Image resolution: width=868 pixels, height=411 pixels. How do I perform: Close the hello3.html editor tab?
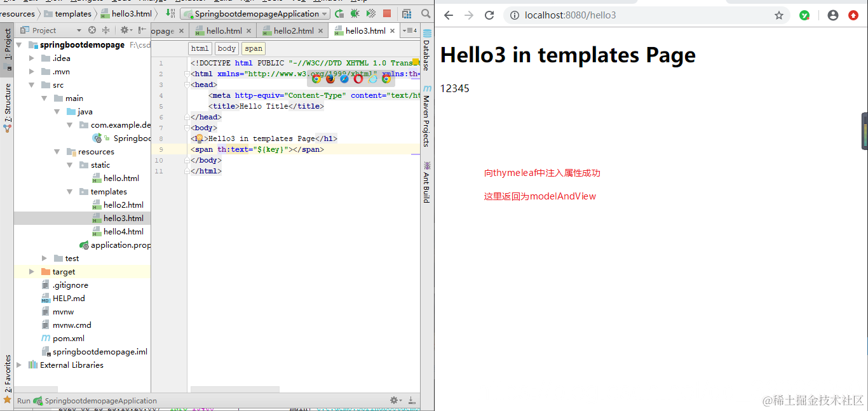pyautogui.click(x=392, y=30)
